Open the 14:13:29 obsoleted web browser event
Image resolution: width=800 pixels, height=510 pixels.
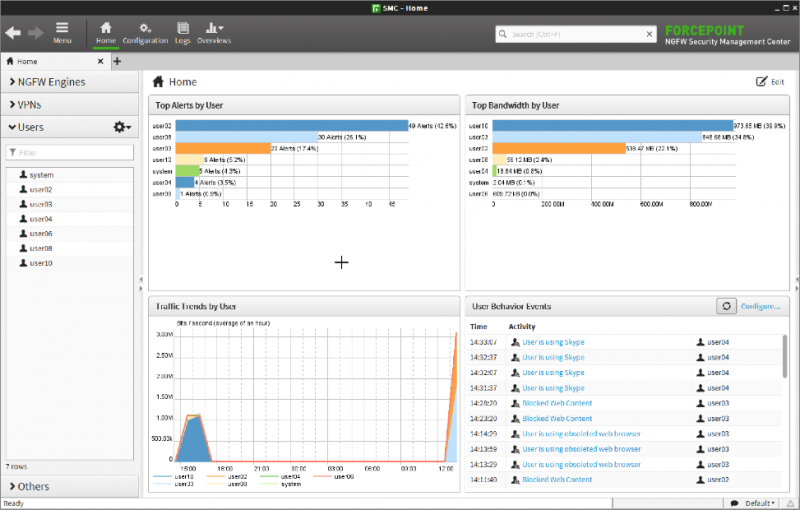pos(581,465)
